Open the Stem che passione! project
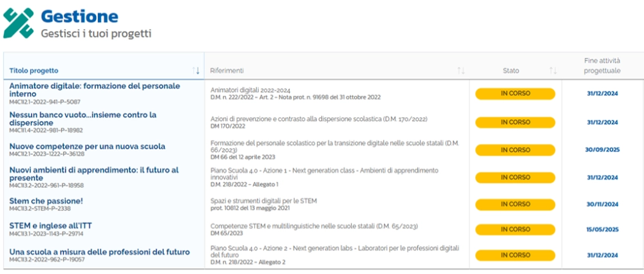The height and width of the screenshot is (274, 644). coord(46,201)
